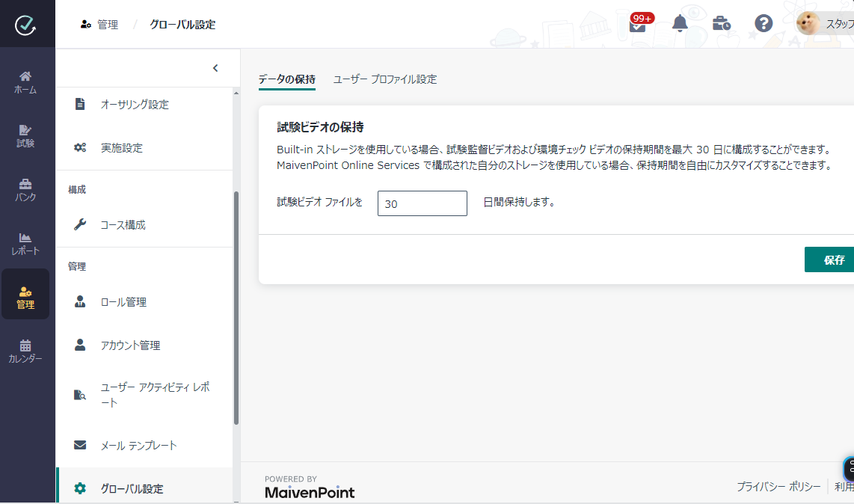The width and height of the screenshot is (854, 504).
Task: Click the retention days input field
Action: point(422,203)
